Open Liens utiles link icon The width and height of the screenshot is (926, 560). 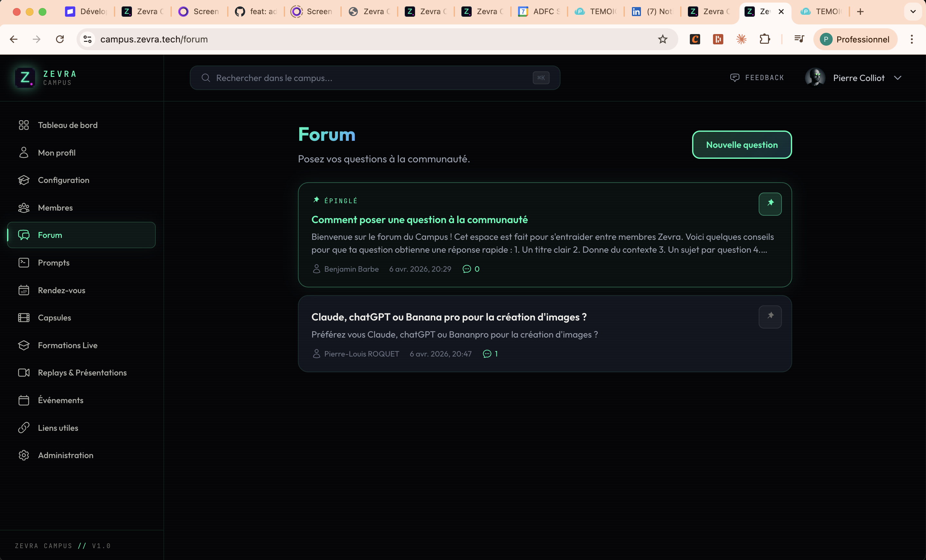click(x=24, y=428)
